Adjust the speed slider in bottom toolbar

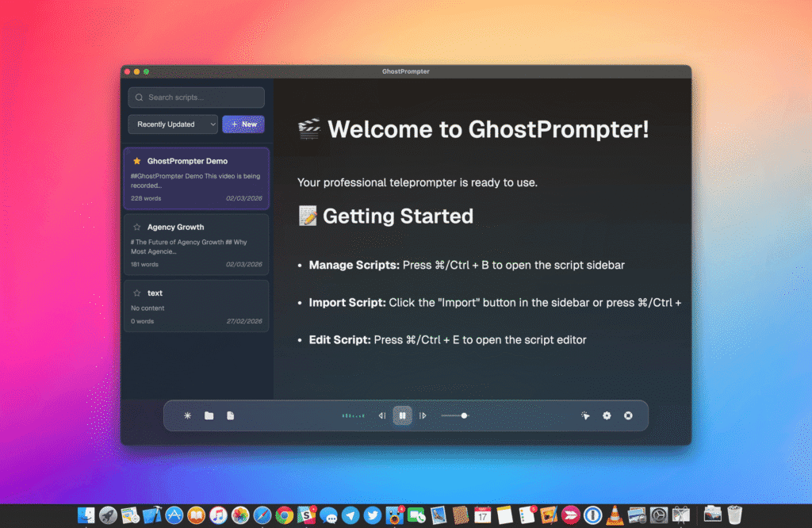[454, 415]
